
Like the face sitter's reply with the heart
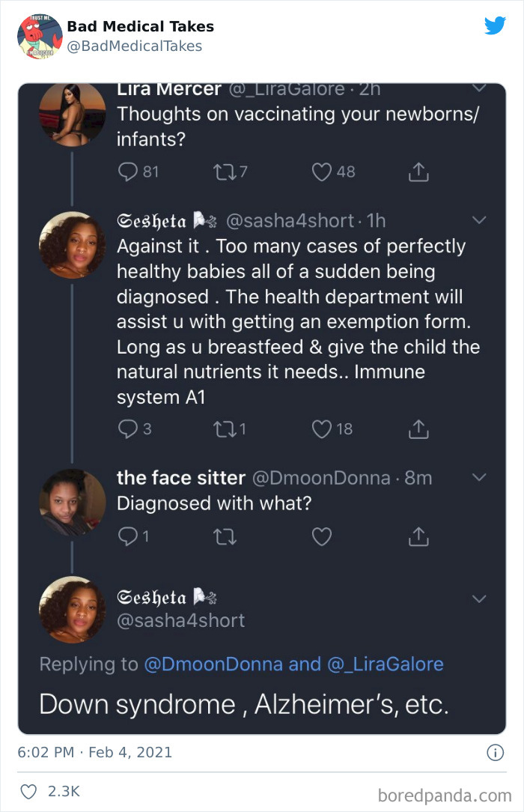(x=322, y=536)
